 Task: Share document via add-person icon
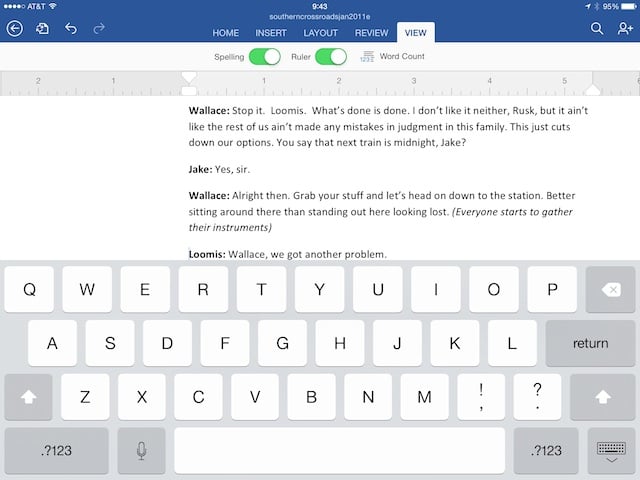point(625,29)
